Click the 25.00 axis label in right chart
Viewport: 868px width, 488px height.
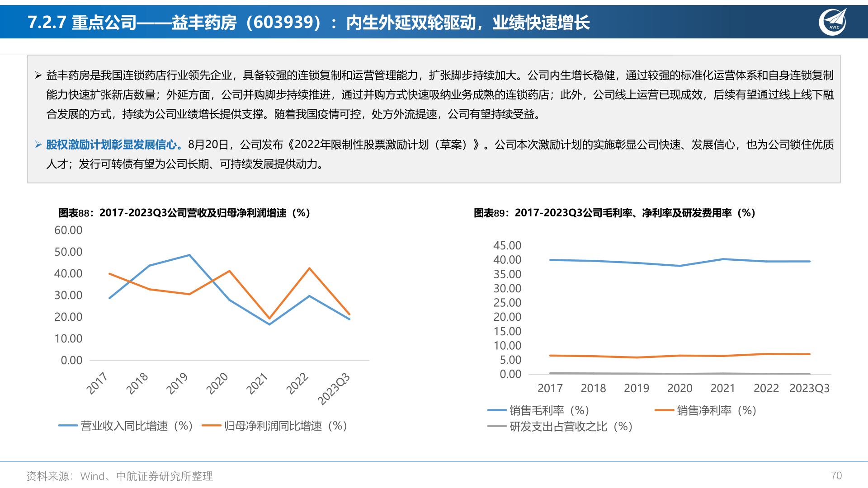tap(507, 303)
